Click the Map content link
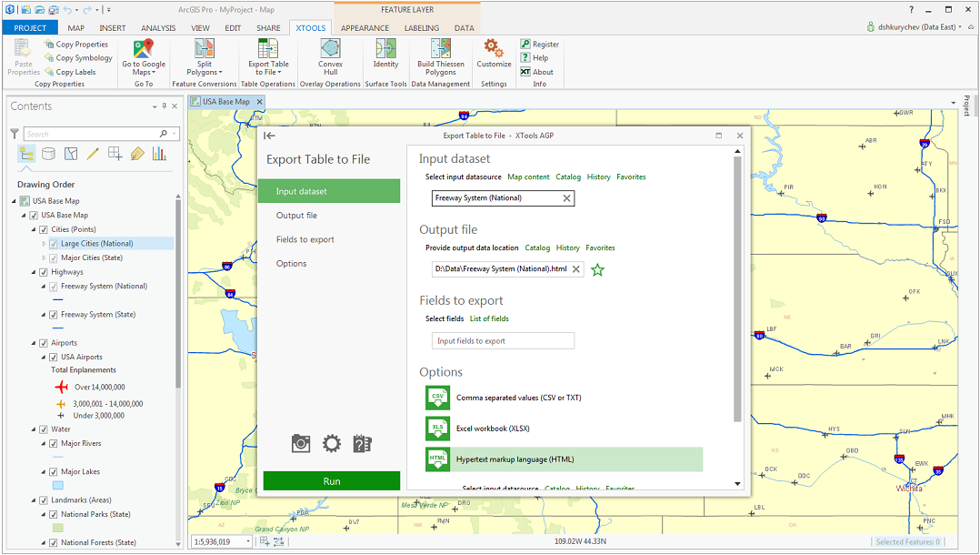980x555 pixels. pyautogui.click(x=528, y=177)
